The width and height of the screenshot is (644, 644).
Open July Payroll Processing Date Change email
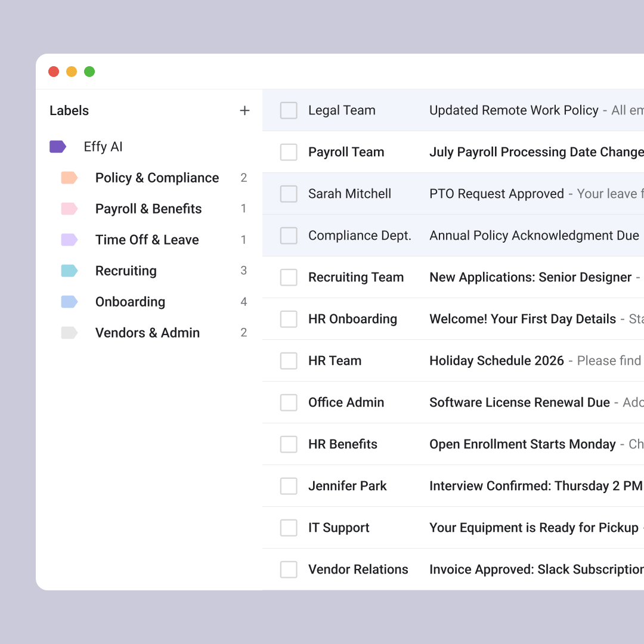537,152
